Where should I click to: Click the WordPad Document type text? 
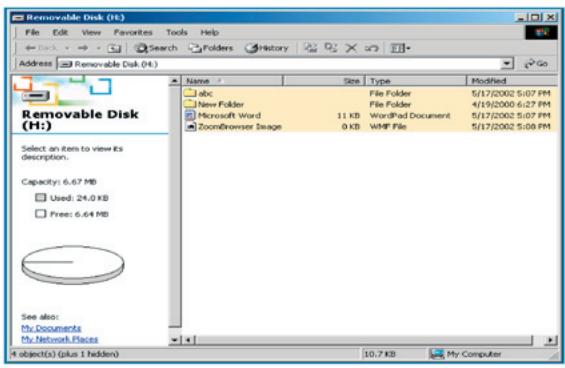pyautogui.click(x=410, y=116)
